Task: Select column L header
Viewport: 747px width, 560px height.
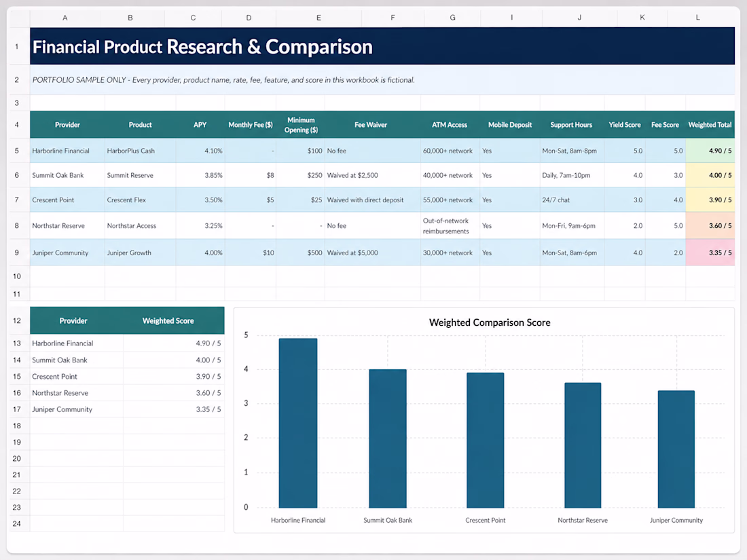Action: coord(698,18)
